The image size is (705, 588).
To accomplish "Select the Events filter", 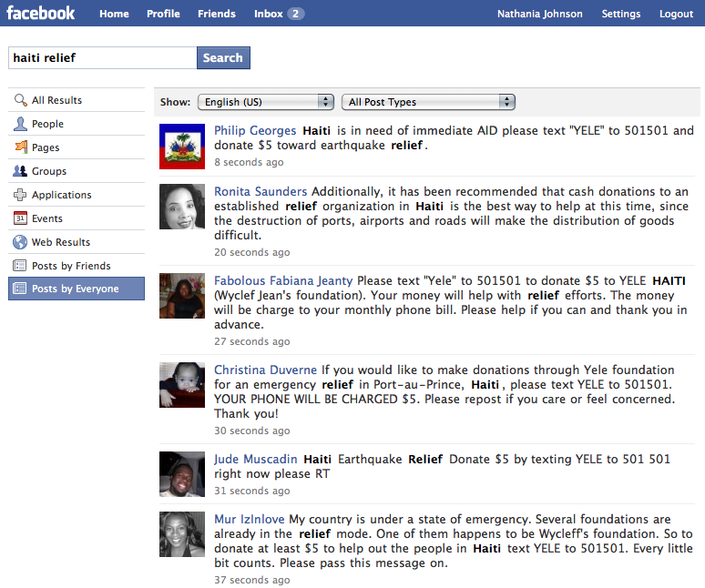I will pos(77,218).
